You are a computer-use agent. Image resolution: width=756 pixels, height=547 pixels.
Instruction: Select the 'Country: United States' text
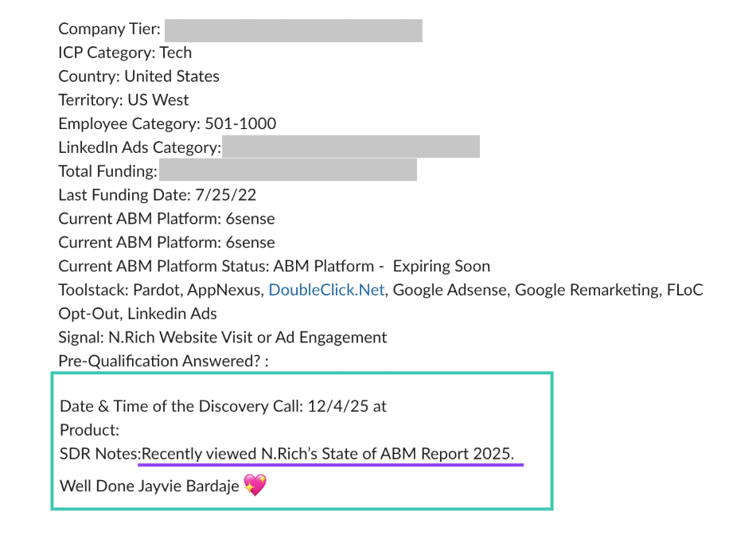coord(138,77)
